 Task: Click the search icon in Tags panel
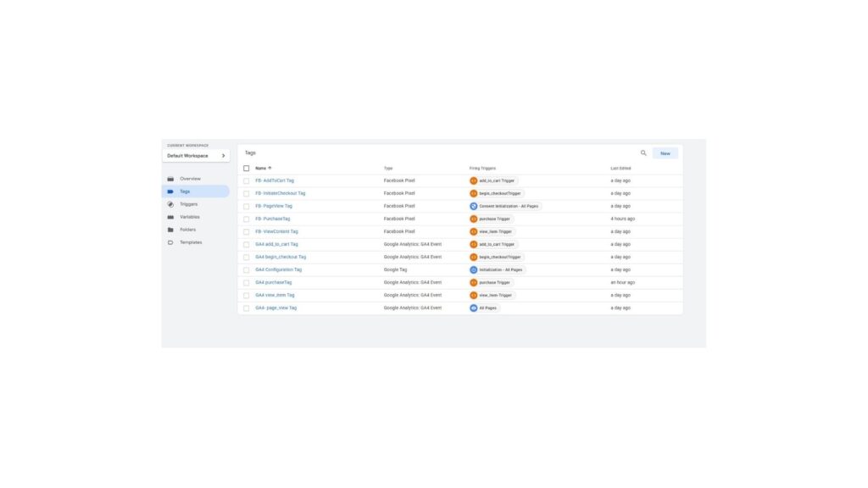click(x=643, y=153)
